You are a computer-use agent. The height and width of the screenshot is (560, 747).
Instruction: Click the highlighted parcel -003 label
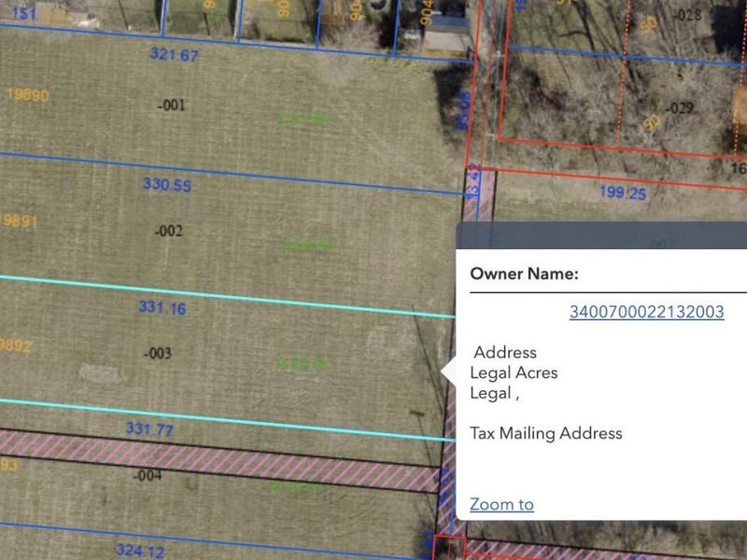[158, 353]
